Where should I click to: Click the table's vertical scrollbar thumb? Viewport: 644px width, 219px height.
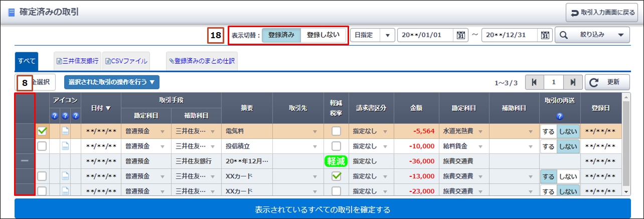tap(626, 143)
